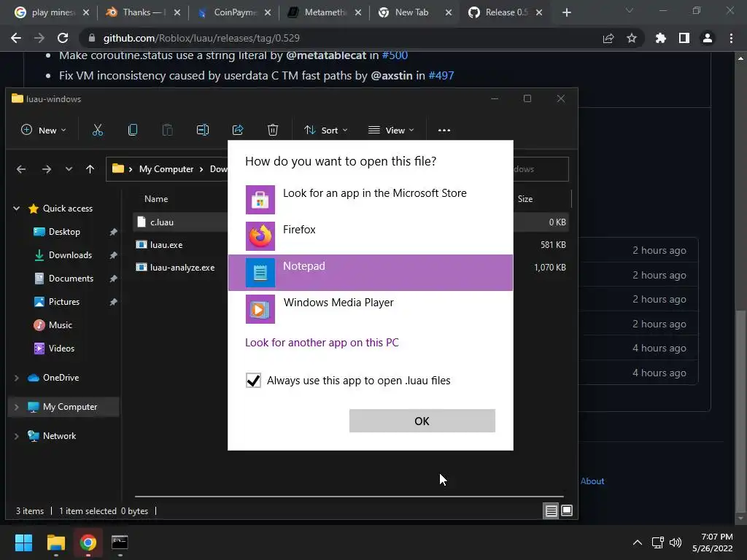
Task: Click the Name column header
Action: coord(156,199)
